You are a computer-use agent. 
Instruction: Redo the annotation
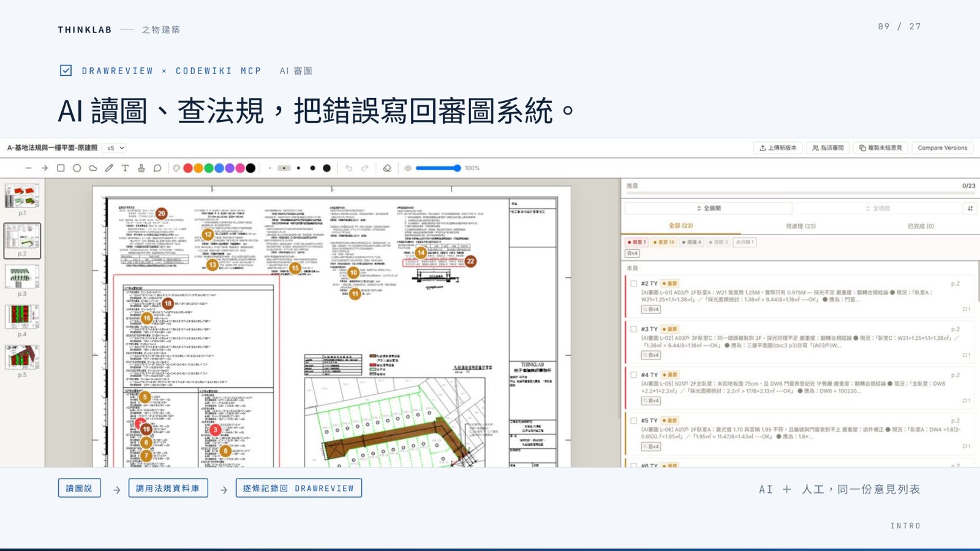click(x=365, y=168)
